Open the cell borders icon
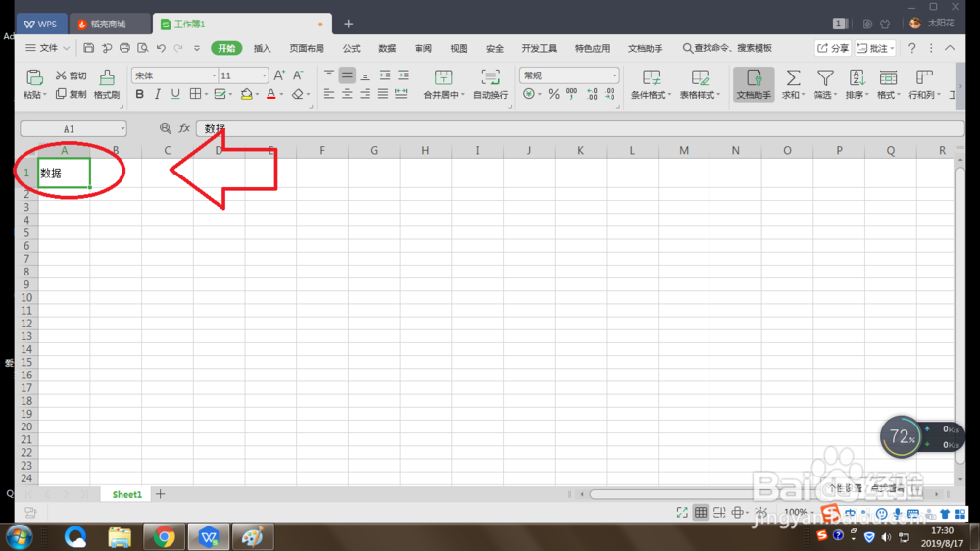The height and width of the screenshot is (551, 980). point(196,94)
